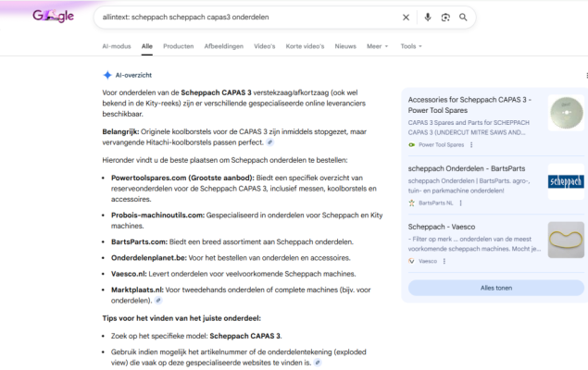This screenshot has height=370, width=588.
Task: Click the Belangrijk: bold label
Action: coord(120,132)
